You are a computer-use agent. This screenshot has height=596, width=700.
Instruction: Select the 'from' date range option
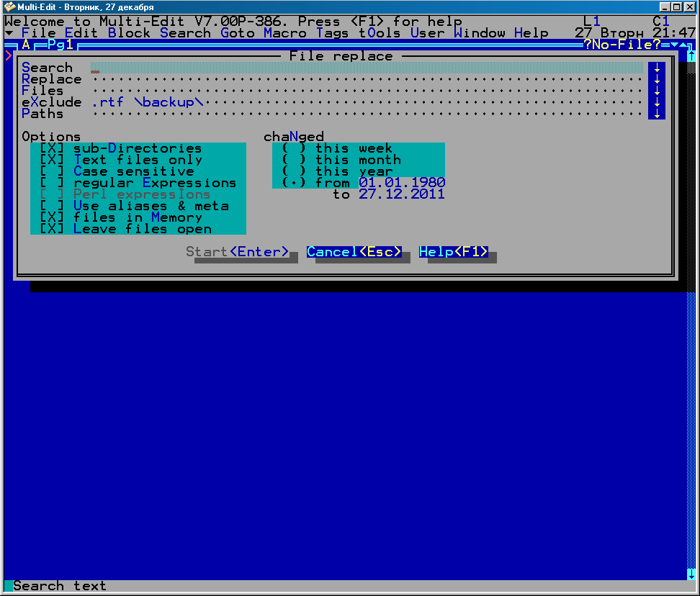click(x=315, y=183)
